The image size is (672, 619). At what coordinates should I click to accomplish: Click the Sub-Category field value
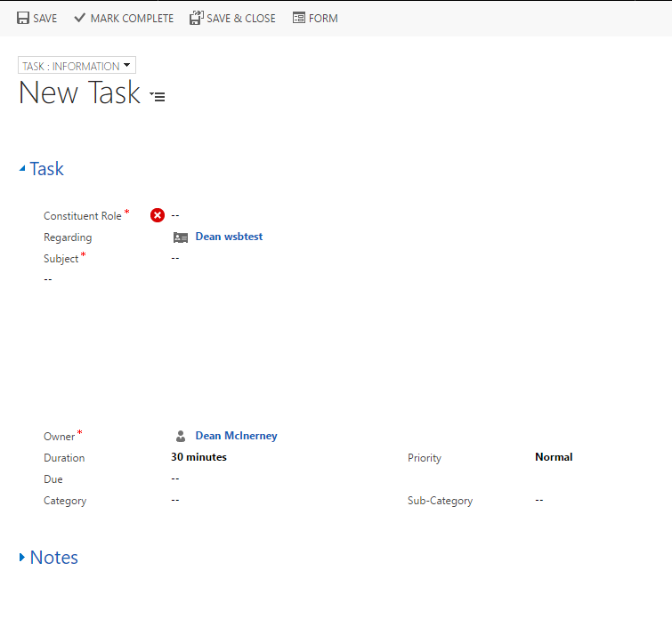(539, 500)
